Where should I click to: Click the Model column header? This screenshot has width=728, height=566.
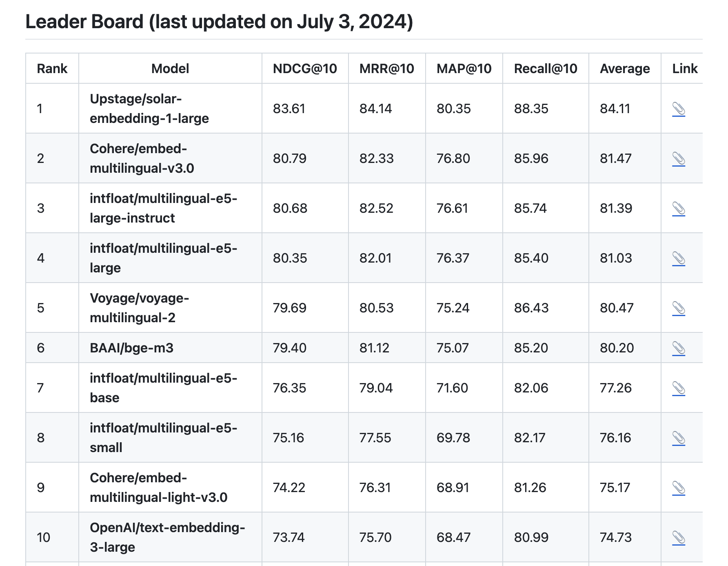[x=170, y=69]
